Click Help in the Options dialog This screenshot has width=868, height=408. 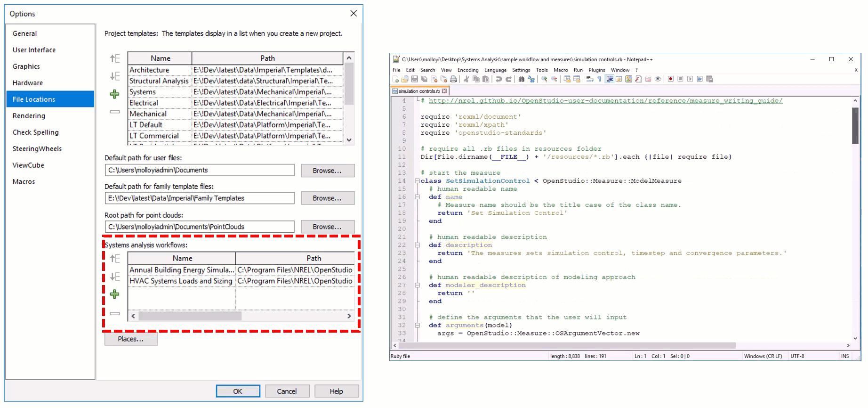tap(337, 391)
